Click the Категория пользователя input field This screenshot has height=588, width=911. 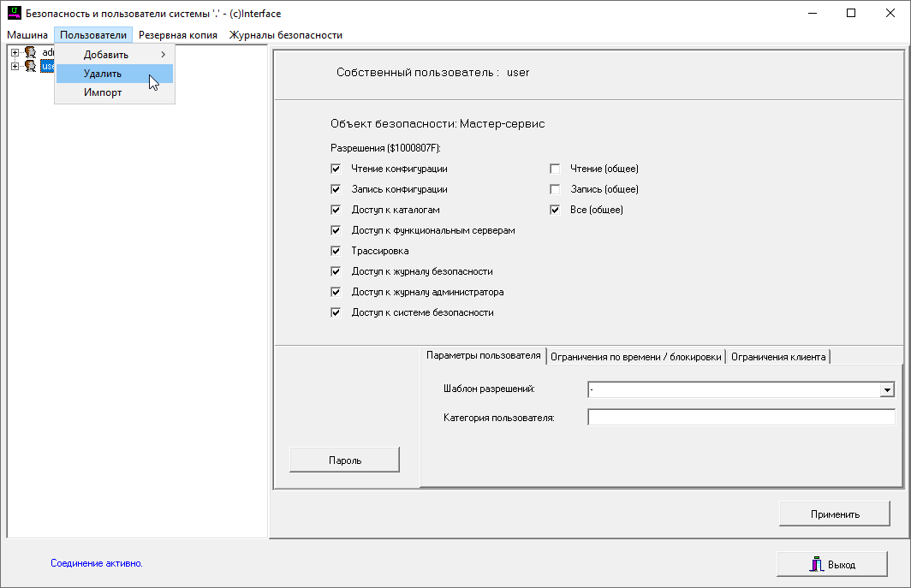pos(741,418)
